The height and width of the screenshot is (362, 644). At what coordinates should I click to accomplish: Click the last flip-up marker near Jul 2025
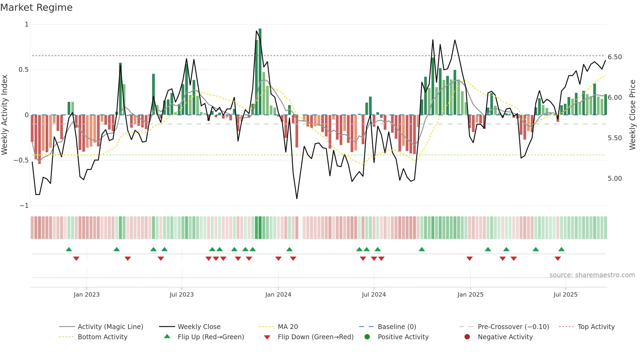click(x=562, y=249)
